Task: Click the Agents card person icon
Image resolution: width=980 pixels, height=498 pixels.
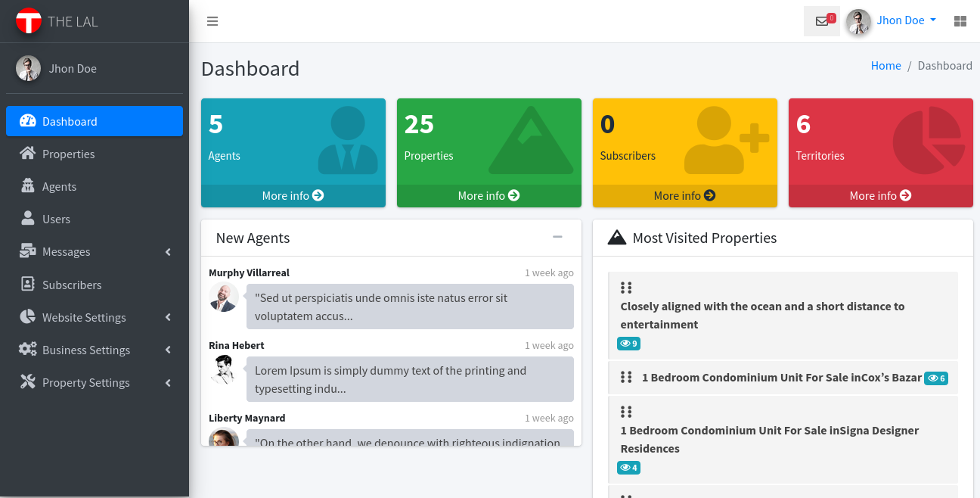Action: point(348,140)
